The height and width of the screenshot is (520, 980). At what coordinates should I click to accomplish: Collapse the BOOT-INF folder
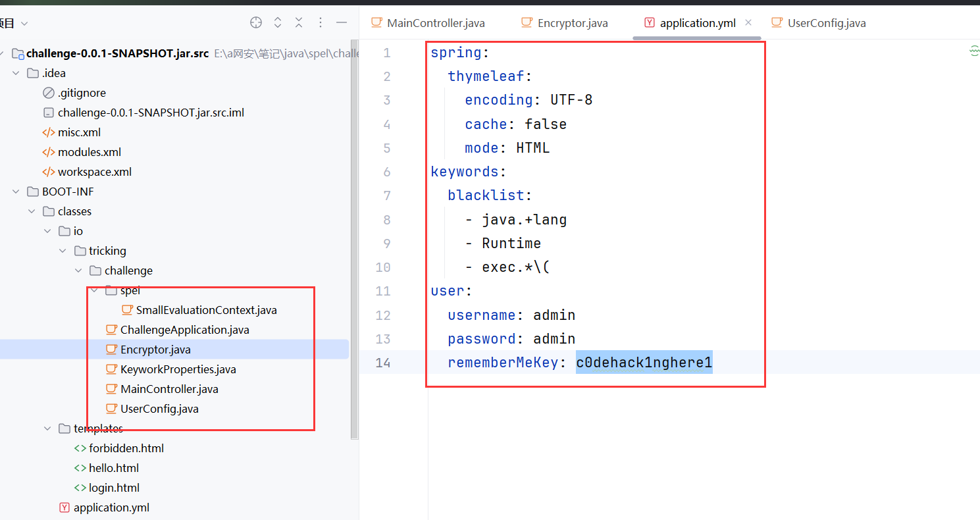pos(16,192)
